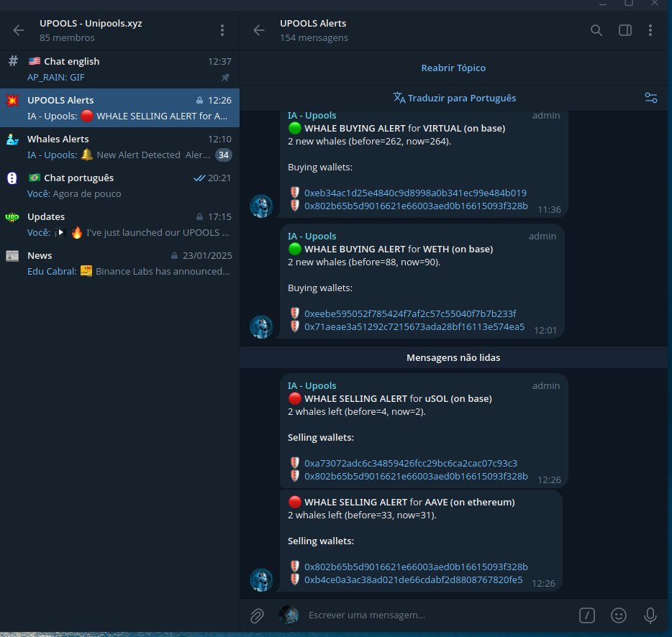Click the Updates UPD topic icon
672x637 pixels.
[12, 216]
